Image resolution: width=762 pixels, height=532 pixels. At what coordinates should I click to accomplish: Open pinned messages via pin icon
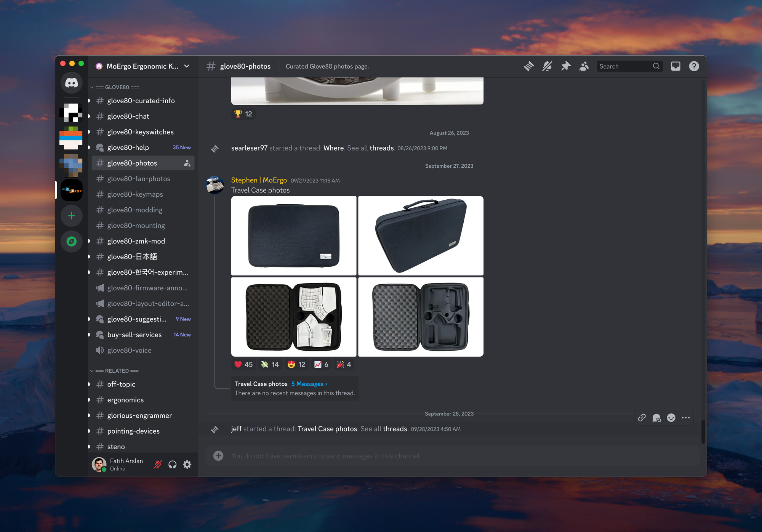pyautogui.click(x=566, y=66)
